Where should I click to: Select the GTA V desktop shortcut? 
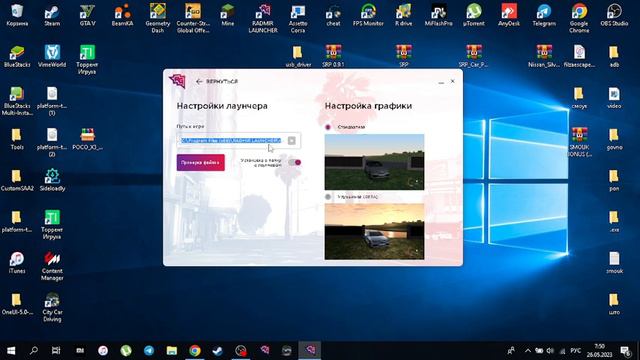[x=87, y=15]
